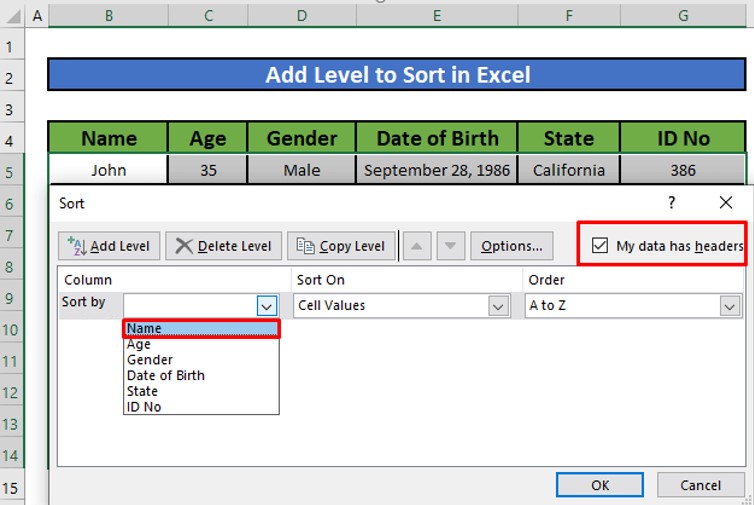This screenshot has width=754, height=505.
Task: Click the Delete Level button
Action: [224, 246]
